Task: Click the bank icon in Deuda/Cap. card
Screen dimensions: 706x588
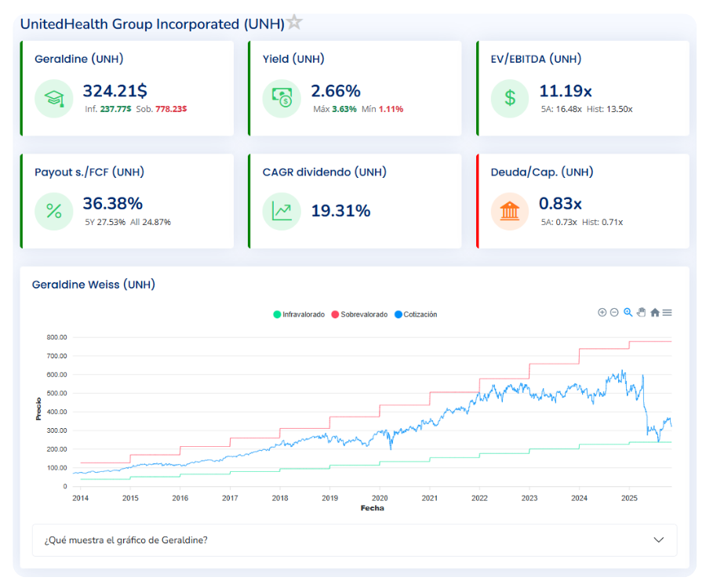Action: (x=510, y=211)
